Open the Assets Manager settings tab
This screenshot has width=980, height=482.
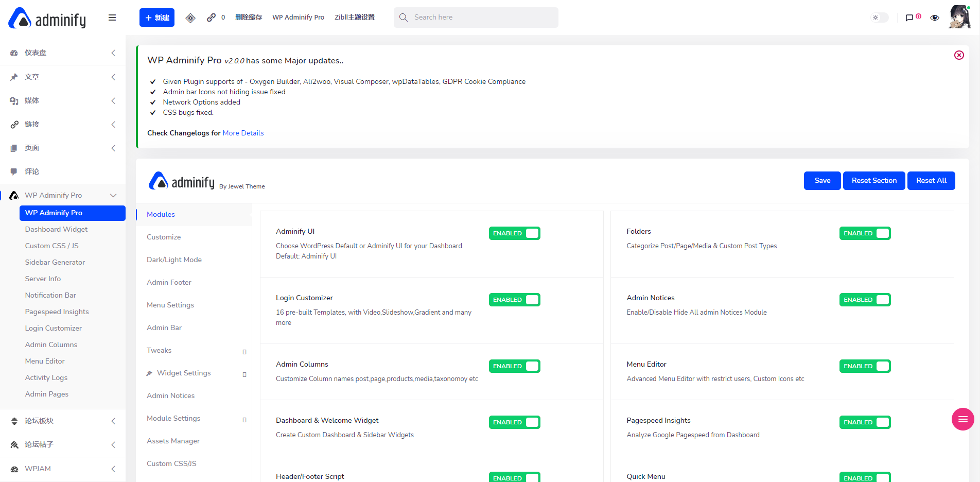194,441
